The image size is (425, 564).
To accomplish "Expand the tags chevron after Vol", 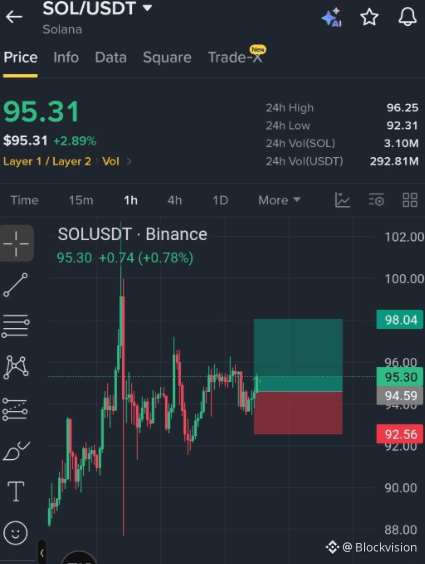I will 129,162.
